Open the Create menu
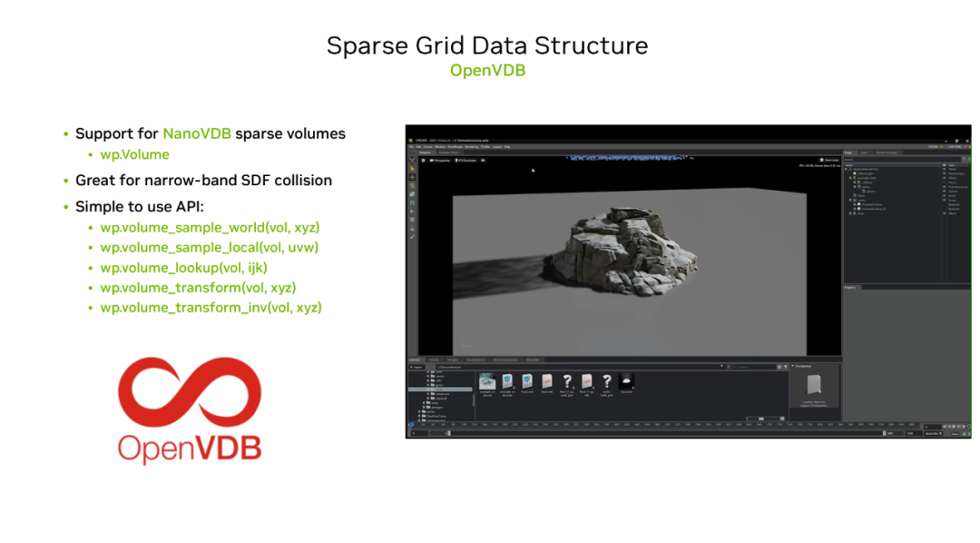Screen dimensions: 980x543 pyautogui.click(x=427, y=147)
